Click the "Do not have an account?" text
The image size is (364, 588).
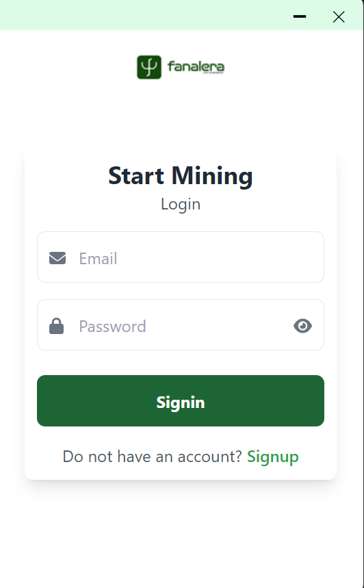point(152,457)
